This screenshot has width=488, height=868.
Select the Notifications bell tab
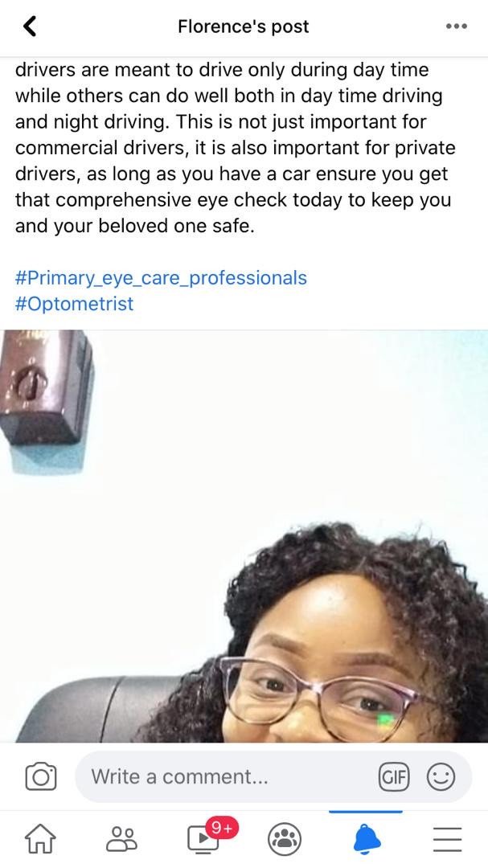point(366,838)
